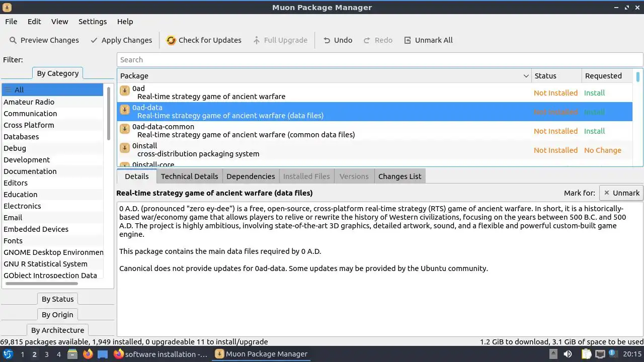Select the All category
The height and width of the screenshot is (362, 644).
(52, 90)
